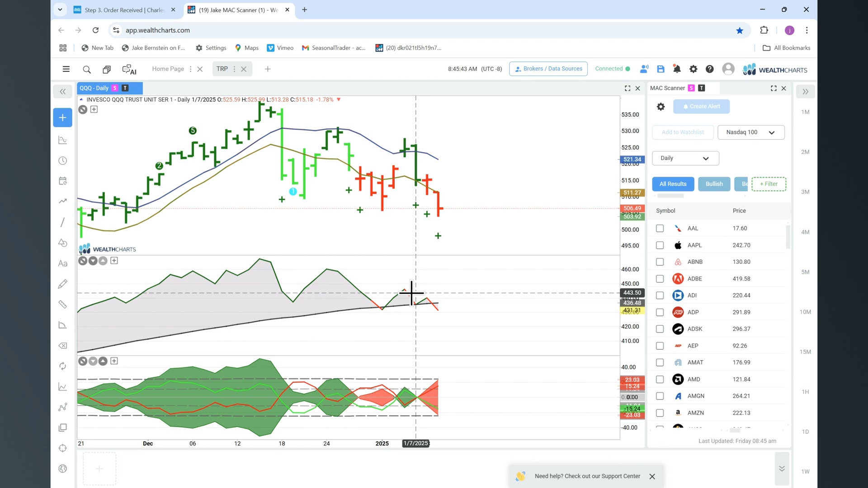Check the ABNB row checkbox
Screen dimensions: 868x488
660,262
